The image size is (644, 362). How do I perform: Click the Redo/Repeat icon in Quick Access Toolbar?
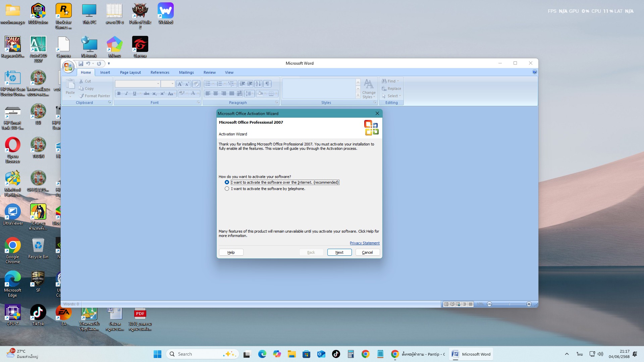point(99,63)
